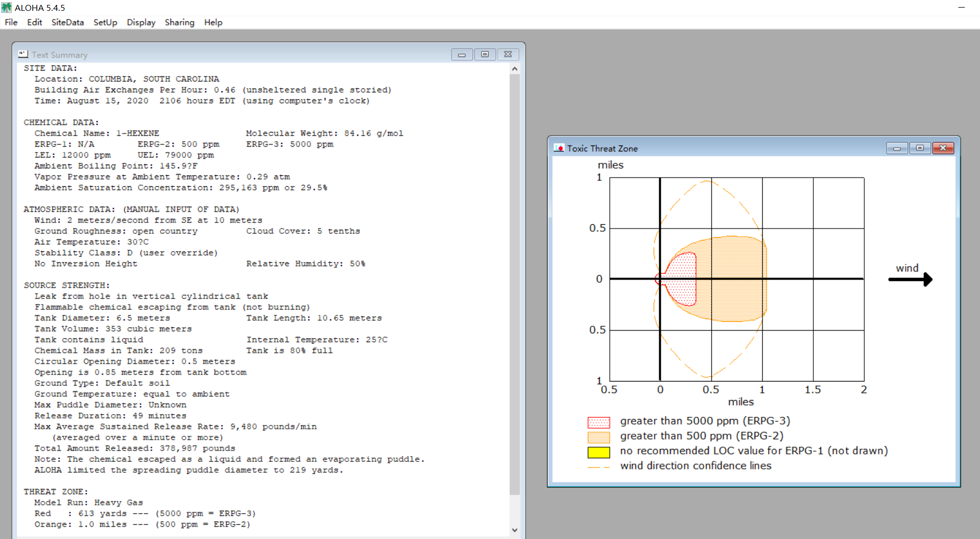The width and height of the screenshot is (980, 539).
Task: Click the Toxic Threat Zone title bar text
Action: pos(602,148)
